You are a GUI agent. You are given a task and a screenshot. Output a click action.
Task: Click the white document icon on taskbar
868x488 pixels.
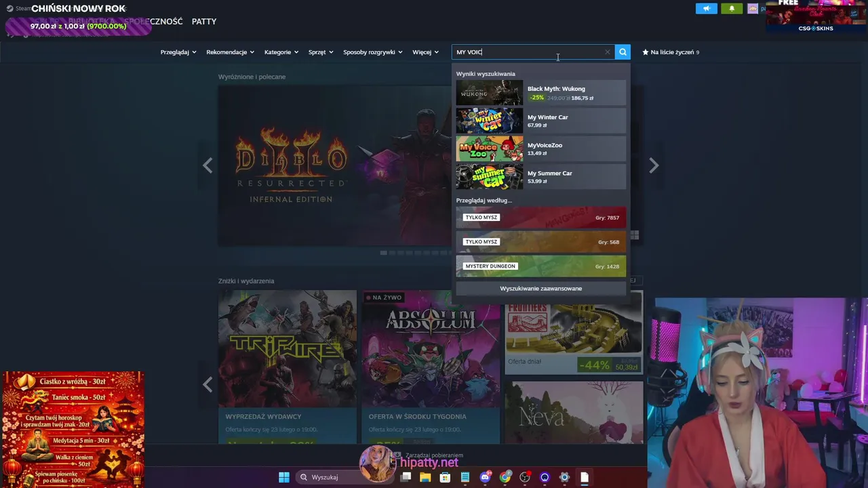[x=584, y=477]
